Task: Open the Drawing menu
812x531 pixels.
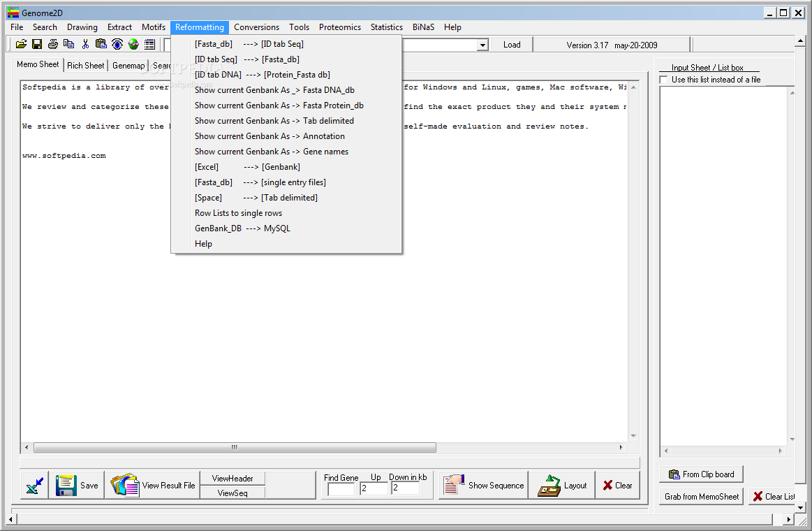Action: point(82,27)
